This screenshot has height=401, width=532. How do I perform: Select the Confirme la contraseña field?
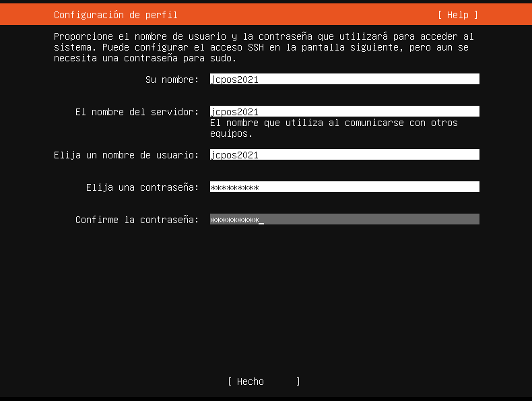pyautogui.click(x=344, y=220)
